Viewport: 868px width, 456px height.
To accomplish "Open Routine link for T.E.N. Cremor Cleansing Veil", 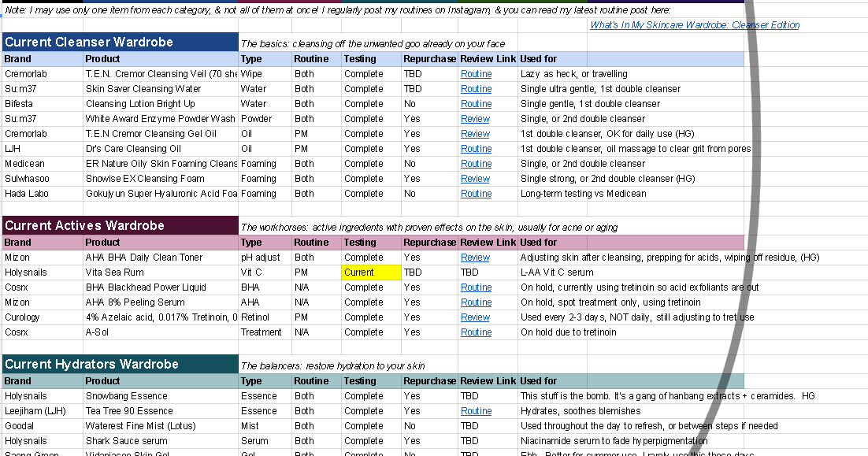I will [x=476, y=74].
